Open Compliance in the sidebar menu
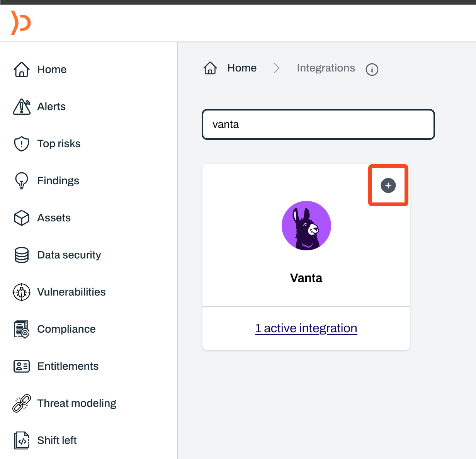 pos(66,329)
